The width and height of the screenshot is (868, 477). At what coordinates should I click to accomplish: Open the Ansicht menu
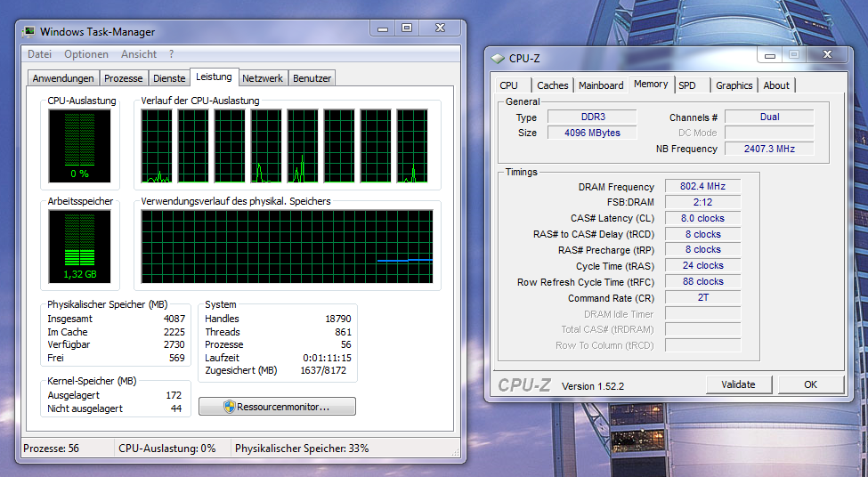click(139, 54)
